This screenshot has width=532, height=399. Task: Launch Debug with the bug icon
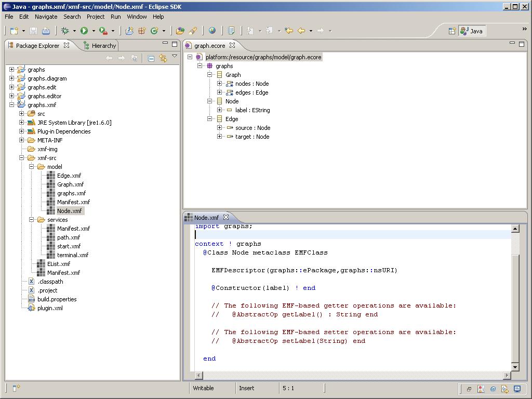coord(65,31)
